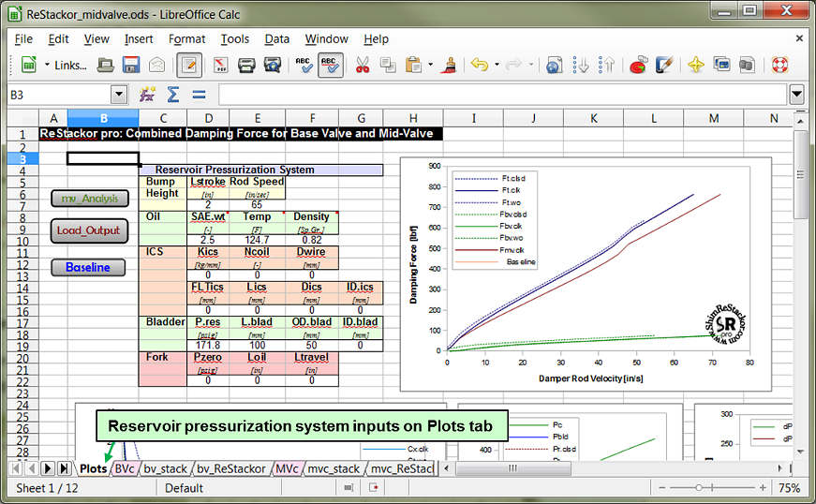This screenshot has width=816, height=504.
Task: Expand the formula bar arrow
Action: [796, 95]
